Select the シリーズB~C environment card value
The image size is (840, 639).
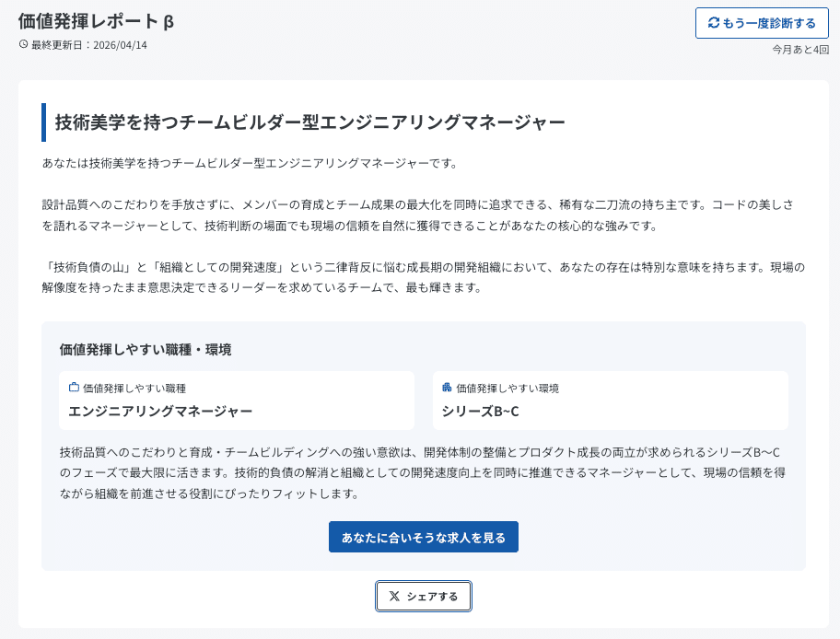480,411
